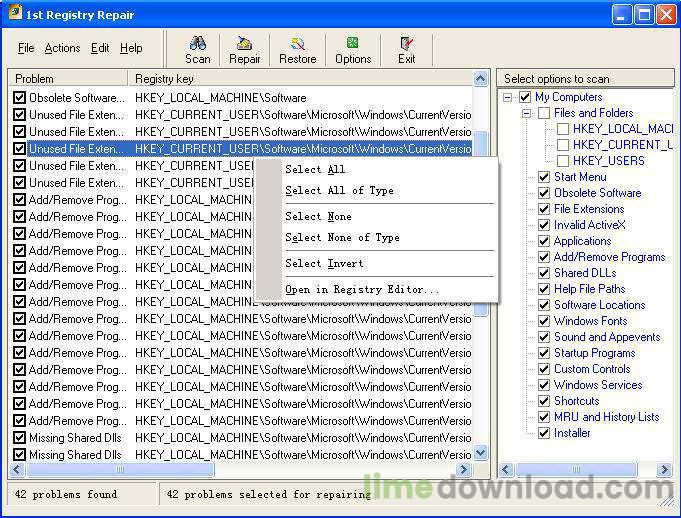Viewport: 681px width, 518px height.
Task: Uncheck the Windows Services option
Action: coord(544,385)
